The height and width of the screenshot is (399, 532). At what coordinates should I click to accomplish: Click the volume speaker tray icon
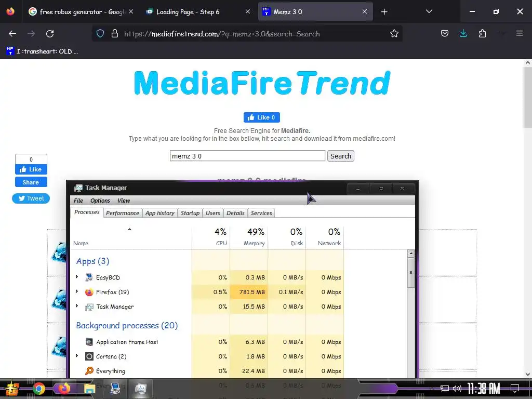point(457,389)
